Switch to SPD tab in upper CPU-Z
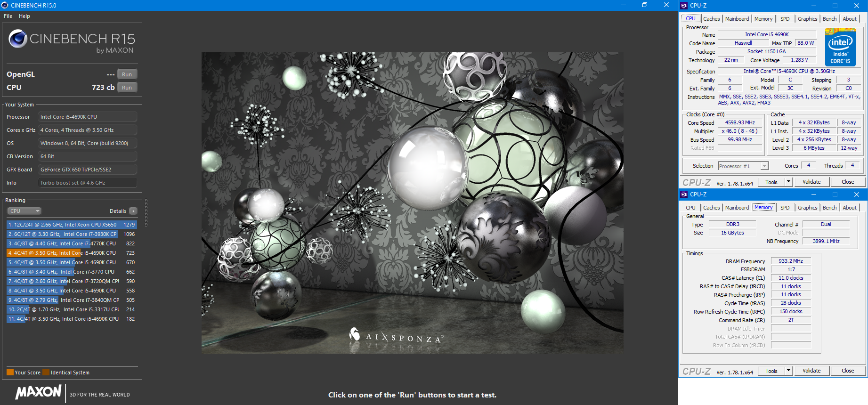 (785, 19)
